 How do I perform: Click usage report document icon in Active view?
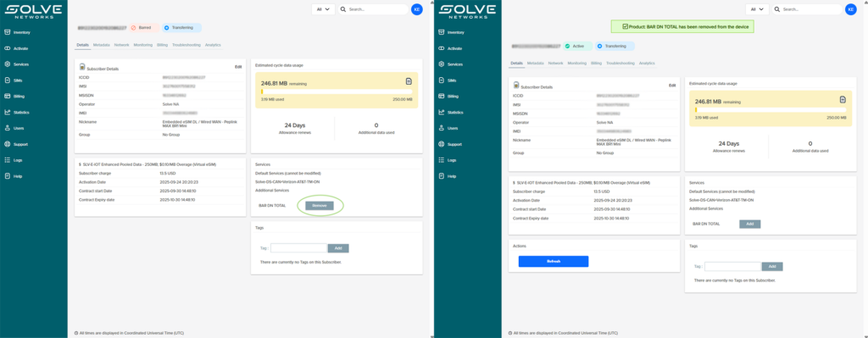coord(843,100)
